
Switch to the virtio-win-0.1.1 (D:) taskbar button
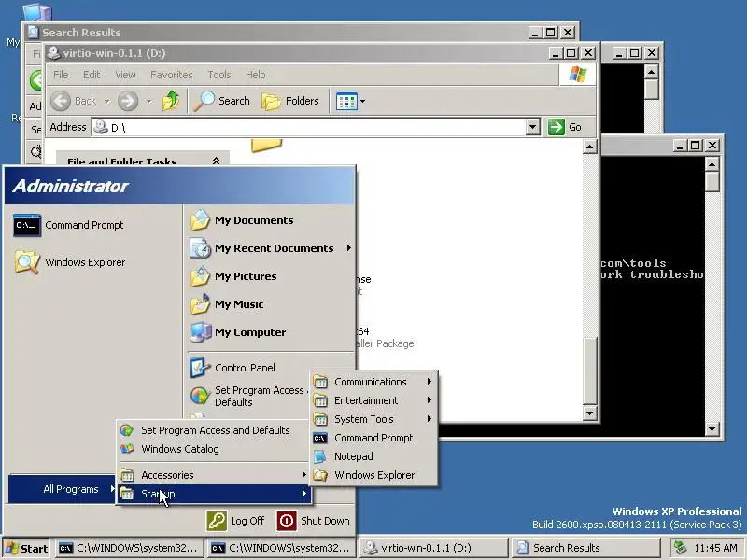click(433, 548)
